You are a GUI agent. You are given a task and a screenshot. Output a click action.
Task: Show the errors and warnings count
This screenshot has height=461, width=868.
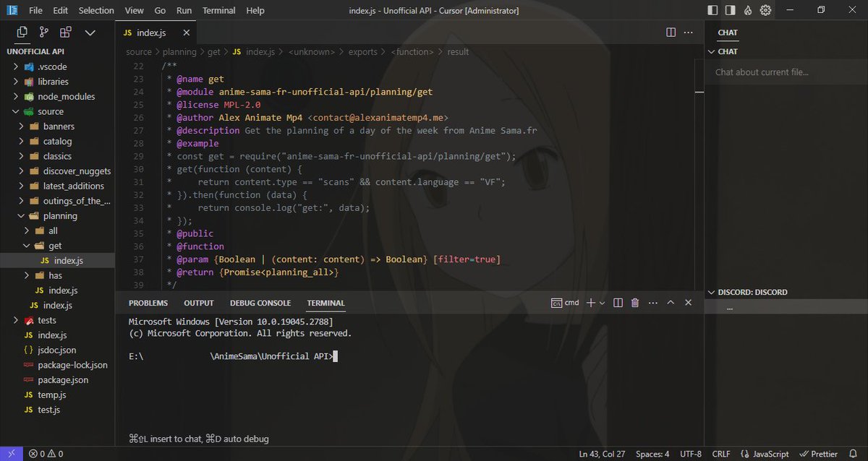(x=46, y=454)
